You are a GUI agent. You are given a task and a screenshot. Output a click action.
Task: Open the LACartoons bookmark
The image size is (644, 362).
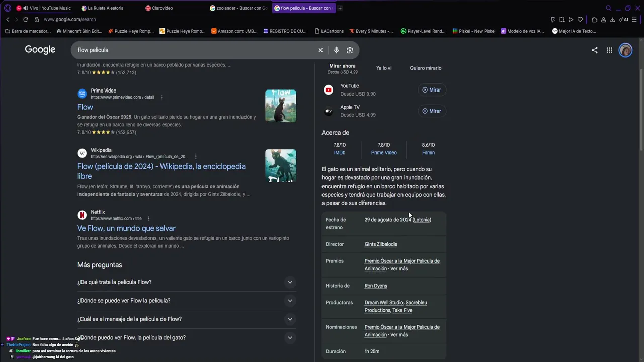click(x=329, y=31)
